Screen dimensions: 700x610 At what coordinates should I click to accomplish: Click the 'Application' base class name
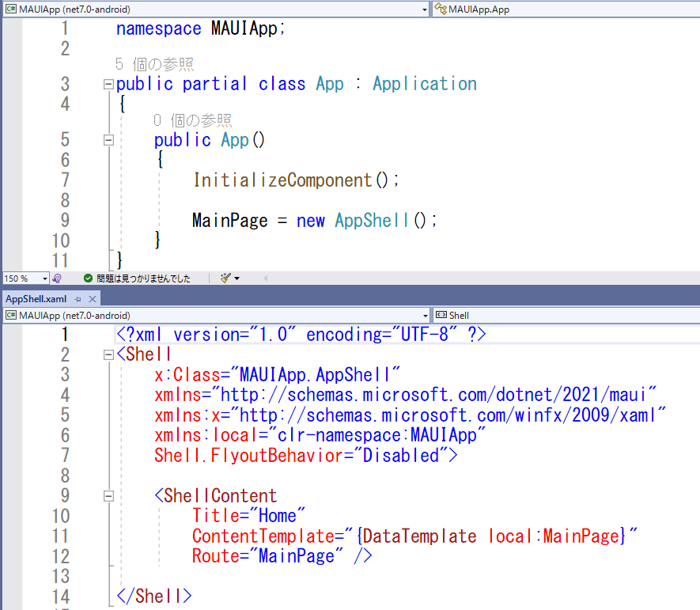(425, 84)
